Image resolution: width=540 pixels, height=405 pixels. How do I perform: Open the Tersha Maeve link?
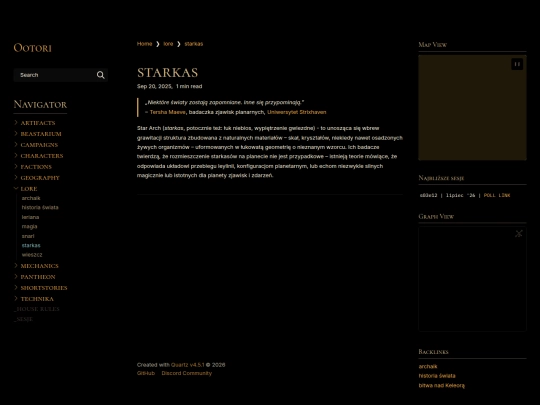click(168, 112)
